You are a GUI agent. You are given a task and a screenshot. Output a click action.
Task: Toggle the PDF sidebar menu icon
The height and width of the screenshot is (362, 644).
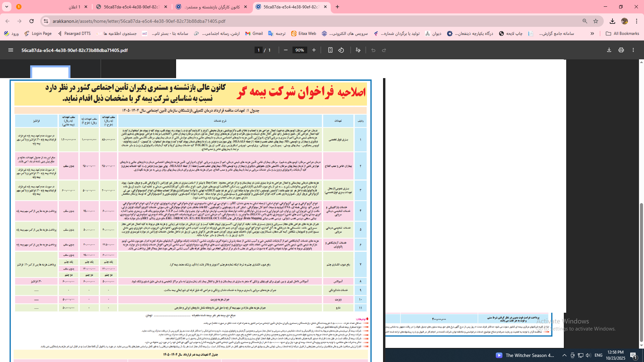tap(11, 50)
